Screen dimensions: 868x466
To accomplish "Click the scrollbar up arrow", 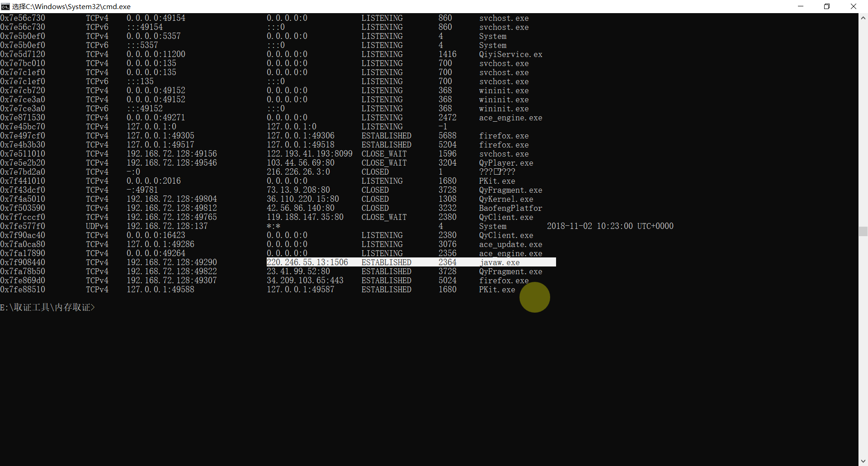I will (863, 18).
